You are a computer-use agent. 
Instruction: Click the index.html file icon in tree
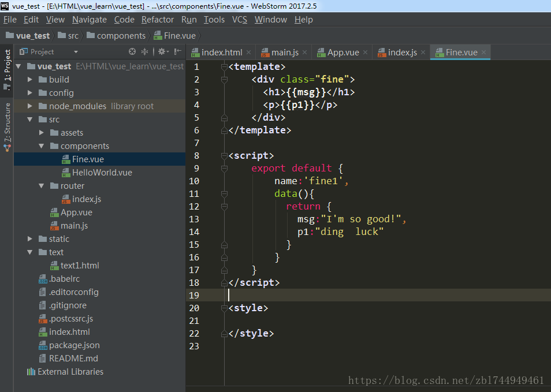click(x=43, y=333)
